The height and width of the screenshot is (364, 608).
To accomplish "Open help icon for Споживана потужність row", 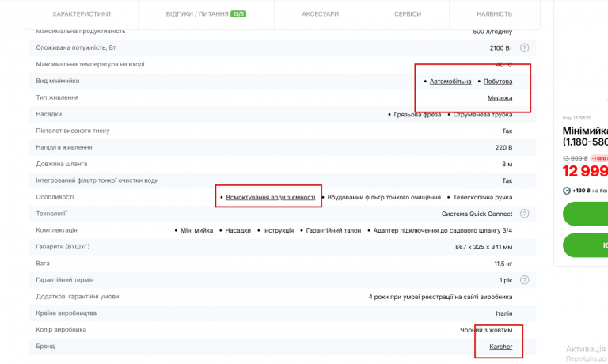I will [524, 47].
